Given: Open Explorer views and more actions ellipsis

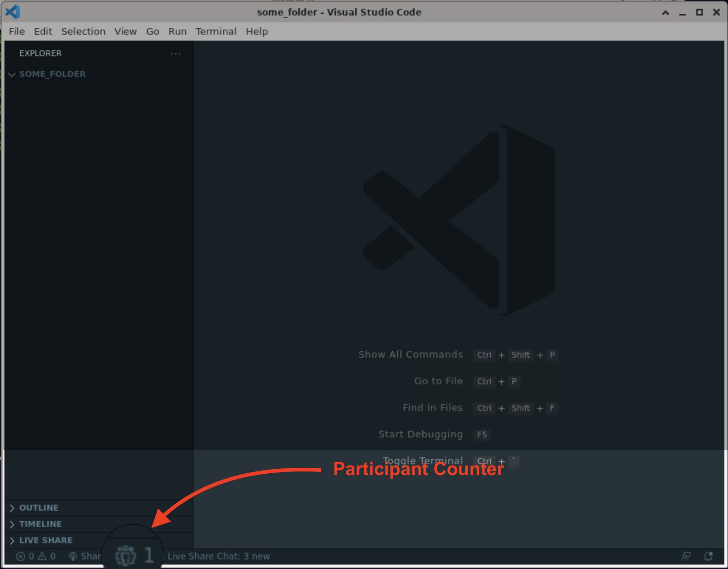Looking at the screenshot, I should [176, 54].
